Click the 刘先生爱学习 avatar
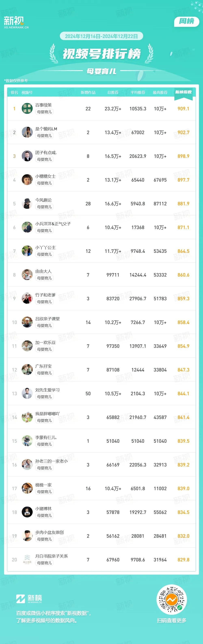 (27, 393)
